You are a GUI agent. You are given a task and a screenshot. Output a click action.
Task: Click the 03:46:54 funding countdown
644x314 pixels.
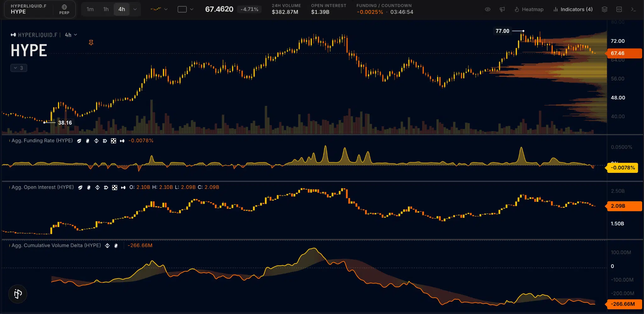(x=402, y=12)
